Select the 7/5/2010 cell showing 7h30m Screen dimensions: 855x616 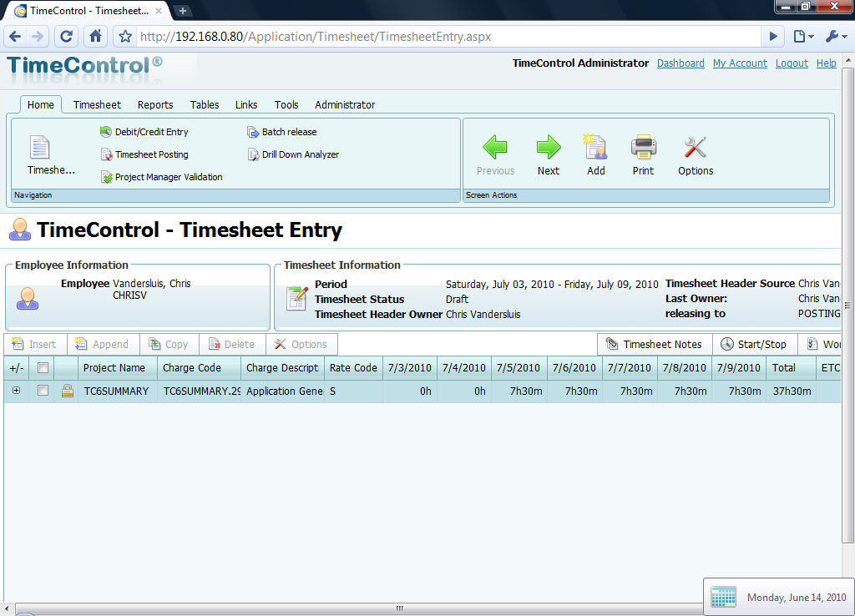(x=518, y=391)
